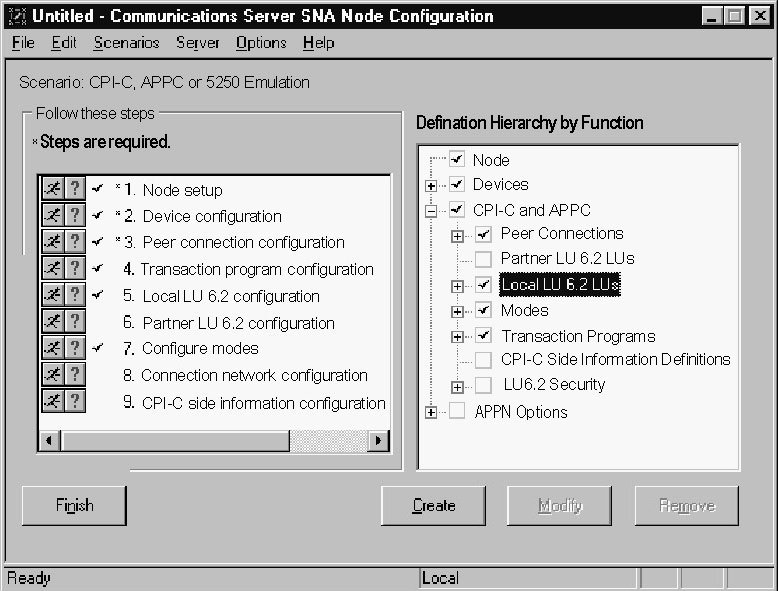This screenshot has height=591, width=778.
Task: Click the help icon for Device configuration
Action: pos(74,216)
